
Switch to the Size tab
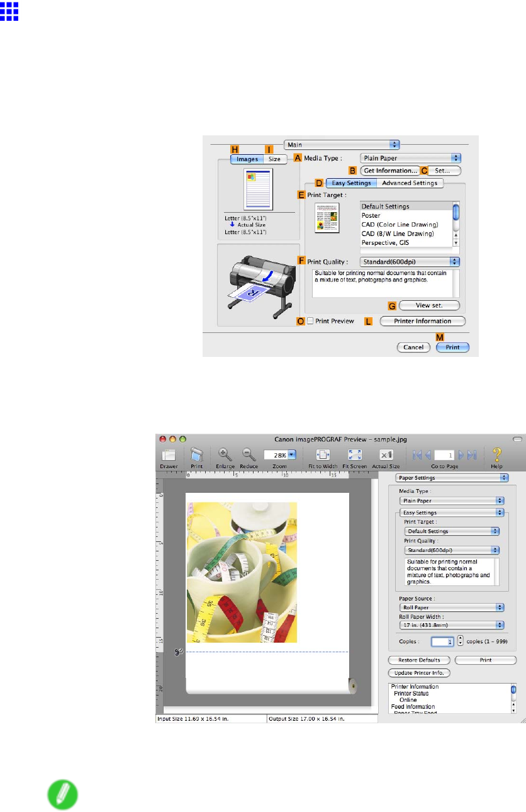pos(275,159)
